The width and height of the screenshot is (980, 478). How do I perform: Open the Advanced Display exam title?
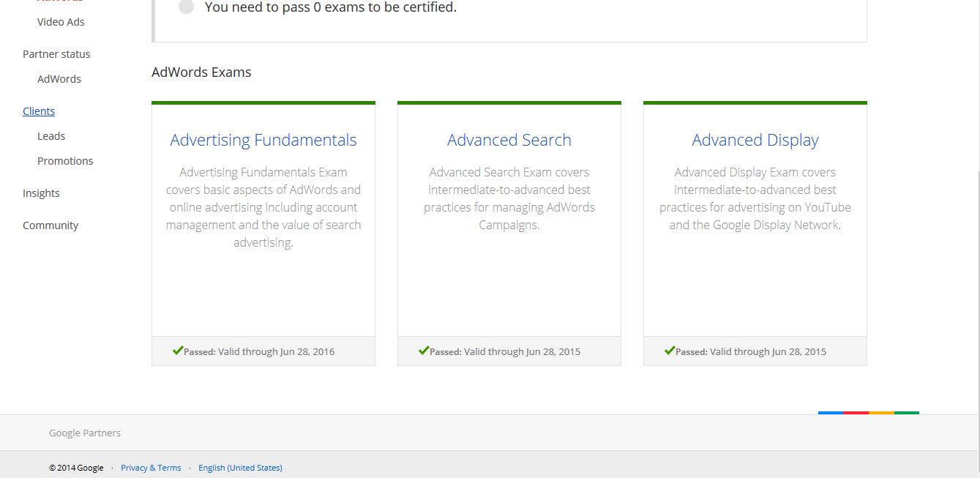click(755, 140)
